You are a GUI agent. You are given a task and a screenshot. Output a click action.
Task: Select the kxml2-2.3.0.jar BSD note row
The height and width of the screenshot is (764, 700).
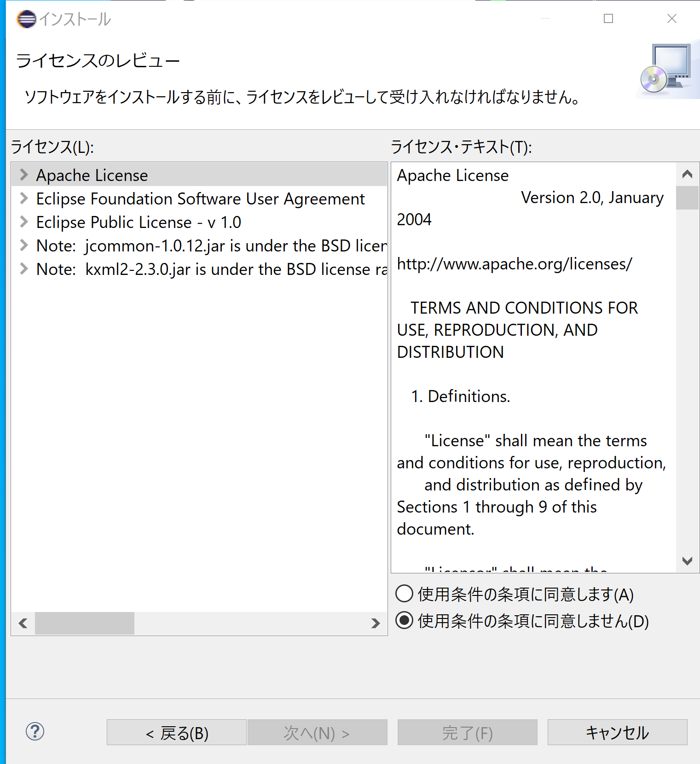199,269
